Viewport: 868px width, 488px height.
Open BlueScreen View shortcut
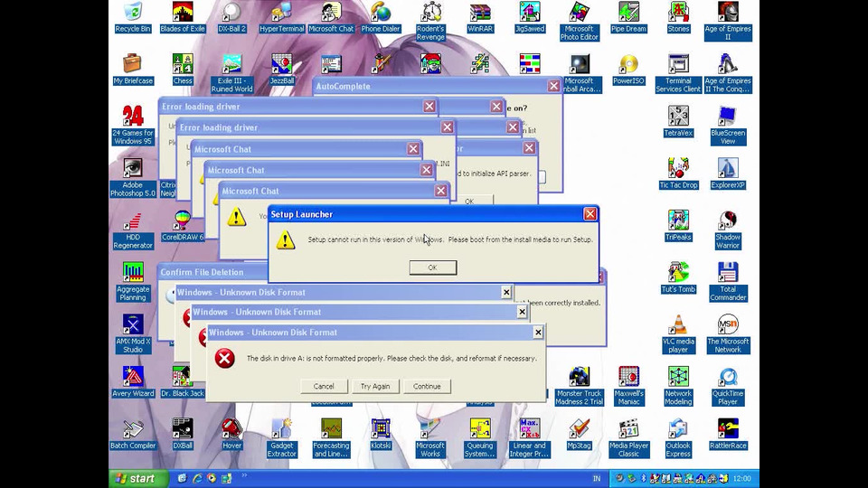coord(727,125)
